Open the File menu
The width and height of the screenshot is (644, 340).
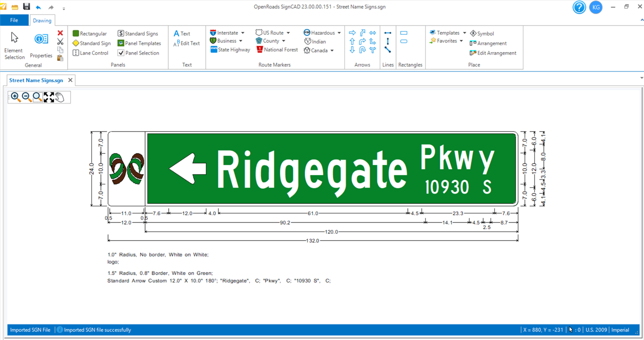14,20
